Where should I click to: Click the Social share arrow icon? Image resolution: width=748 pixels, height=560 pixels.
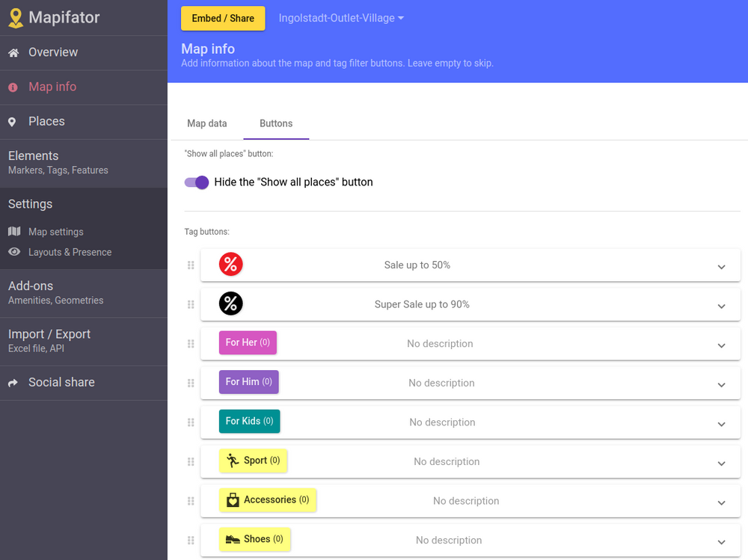12,382
